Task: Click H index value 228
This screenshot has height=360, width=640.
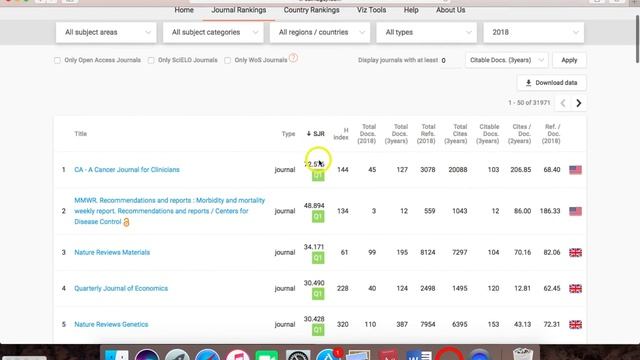Action: pyautogui.click(x=342, y=289)
